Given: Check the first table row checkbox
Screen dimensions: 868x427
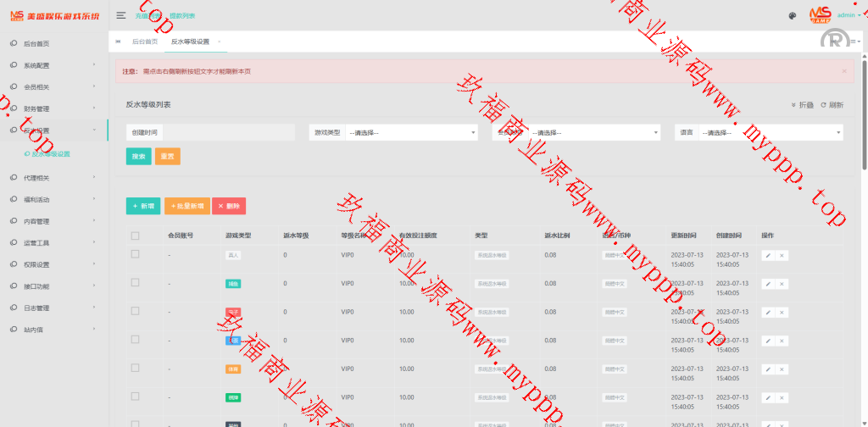Looking at the screenshot, I should (x=135, y=254).
